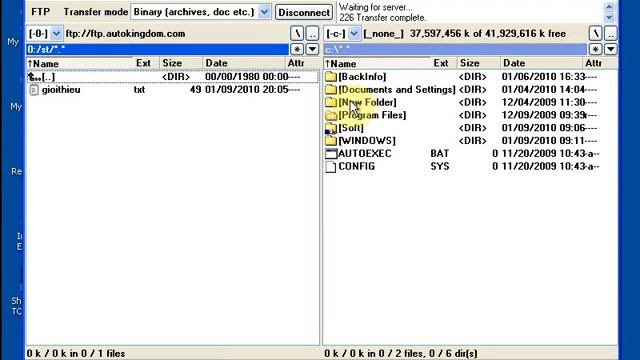Image resolution: width=640 pixels, height=360 pixels.
Task: Click [Documents and Settings] folder name
Action: (x=397, y=89)
